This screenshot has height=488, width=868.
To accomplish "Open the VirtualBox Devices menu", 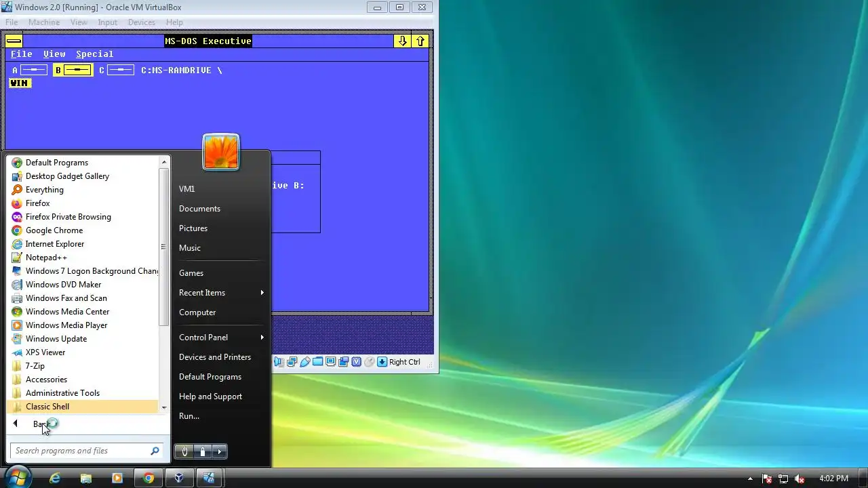I will click(x=142, y=22).
